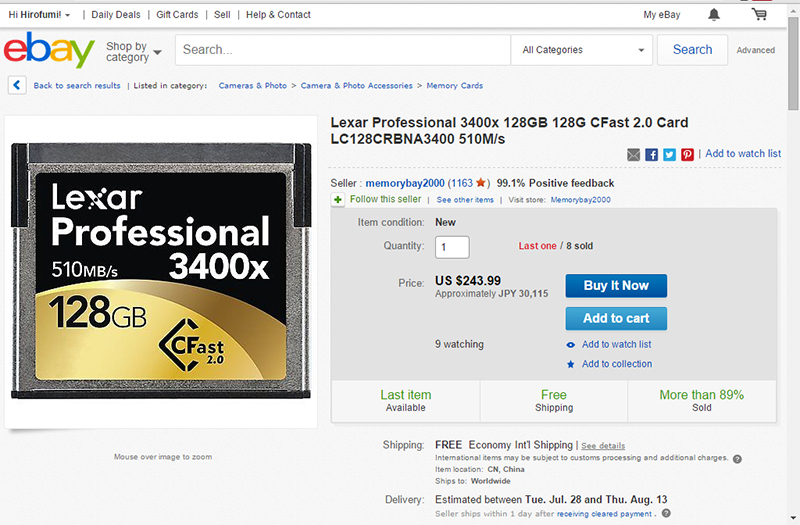The width and height of the screenshot is (800, 525).
Task: Click the back arrow to search results
Action: 17,86
